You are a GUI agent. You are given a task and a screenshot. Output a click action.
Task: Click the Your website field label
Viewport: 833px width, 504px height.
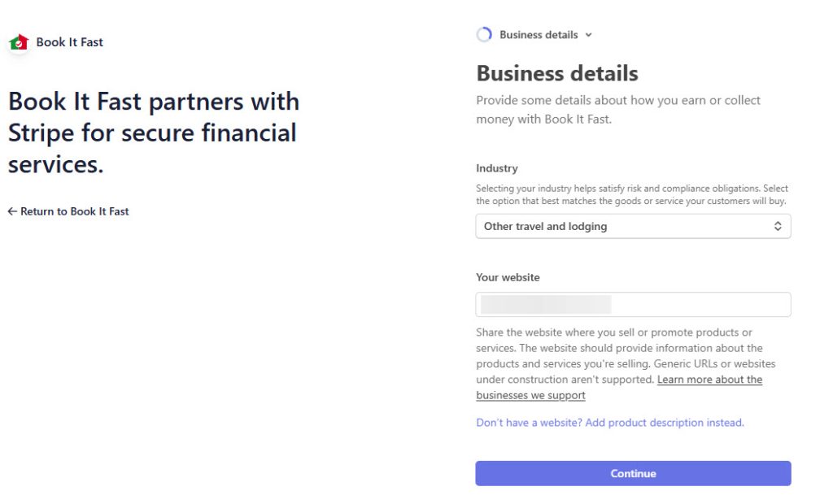coord(508,277)
